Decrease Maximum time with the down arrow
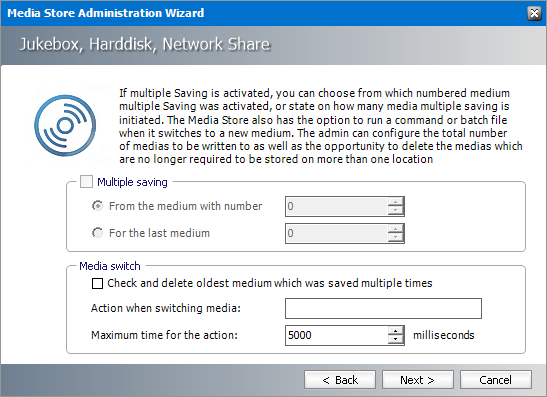 coord(396,340)
